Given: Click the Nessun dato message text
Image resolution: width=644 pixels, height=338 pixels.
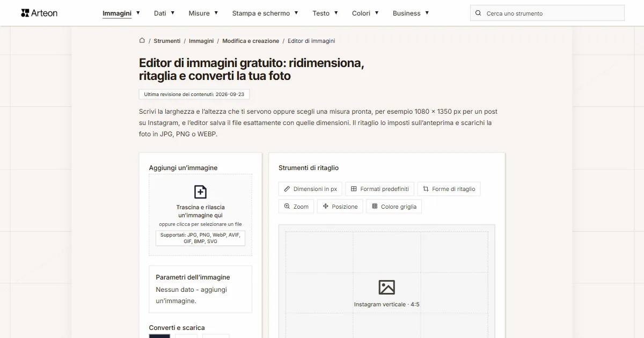Looking at the screenshot, I should [192, 295].
